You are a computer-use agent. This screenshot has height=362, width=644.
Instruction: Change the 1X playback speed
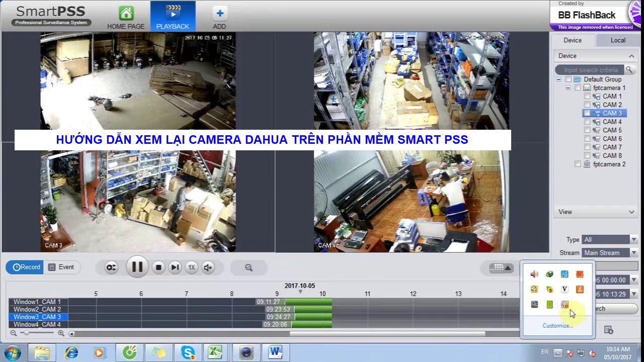191,267
